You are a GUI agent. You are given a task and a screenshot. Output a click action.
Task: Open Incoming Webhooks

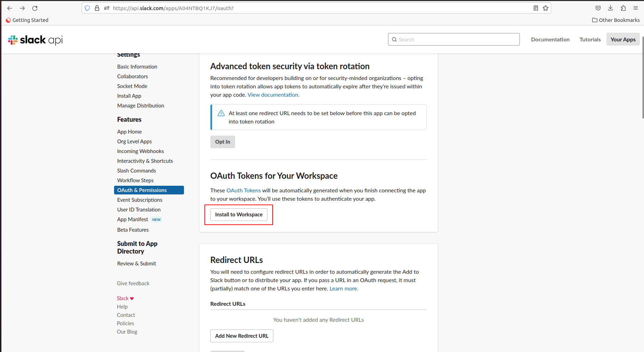[140, 151]
